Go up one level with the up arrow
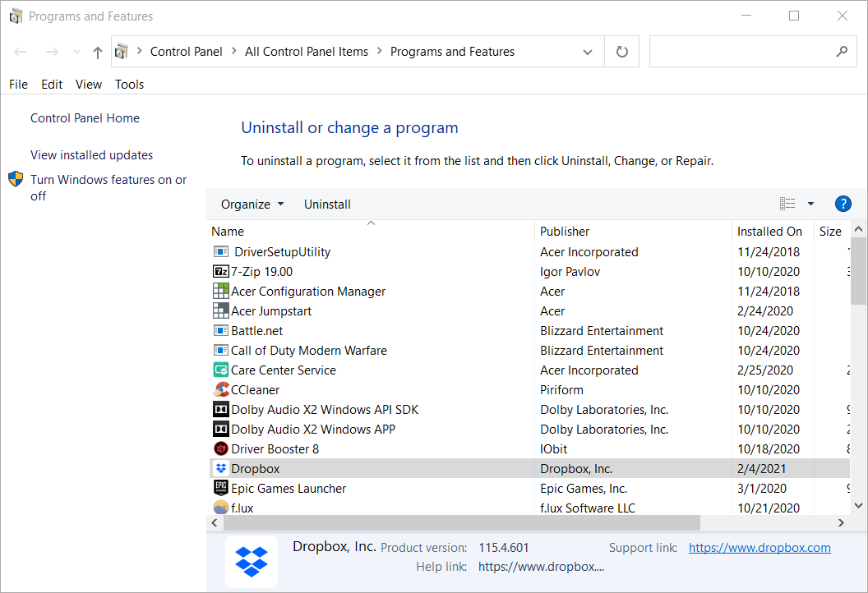Image resolution: width=868 pixels, height=593 pixels. (98, 52)
